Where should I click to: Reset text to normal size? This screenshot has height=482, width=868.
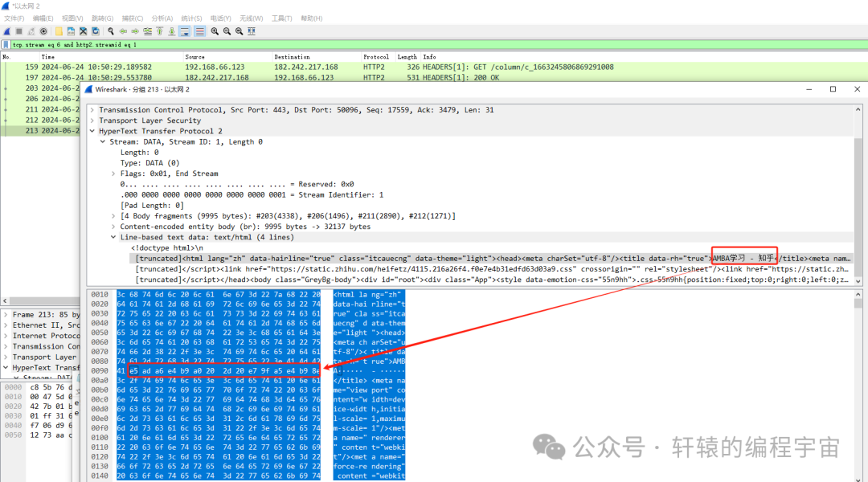[240, 31]
